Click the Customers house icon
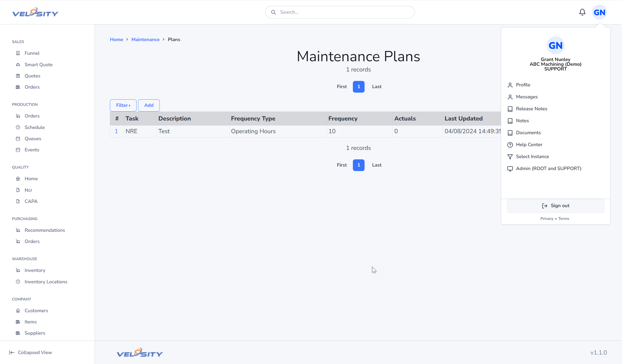This screenshot has height=364, width=622. [18, 310]
